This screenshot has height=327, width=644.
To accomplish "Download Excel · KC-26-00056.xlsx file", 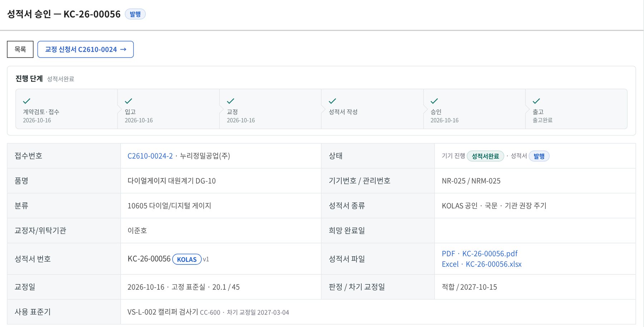I will 482,264.
